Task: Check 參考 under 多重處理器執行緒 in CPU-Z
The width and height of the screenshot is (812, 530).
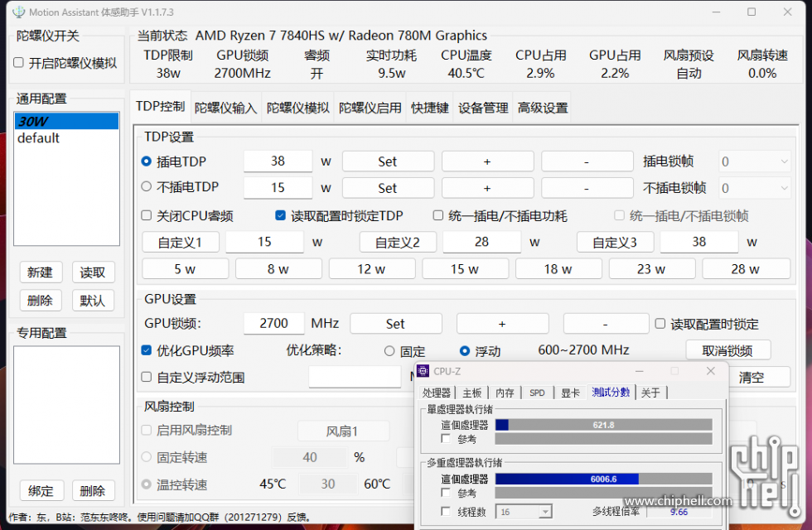Action: click(446, 492)
